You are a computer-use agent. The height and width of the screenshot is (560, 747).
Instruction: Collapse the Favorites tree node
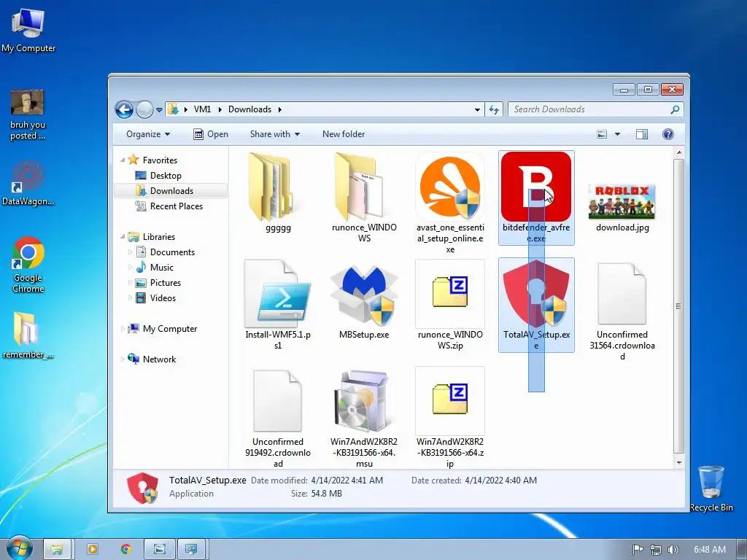point(123,160)
